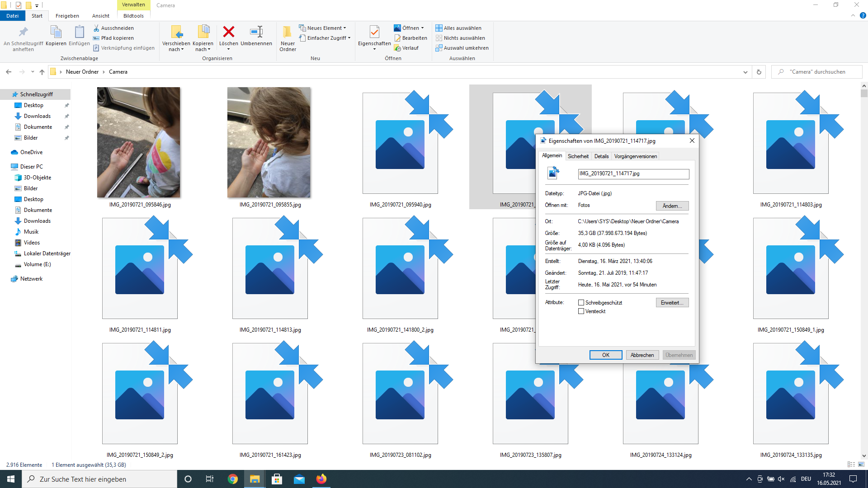Open Firefox from taskbar
This screenshot has width=868, height=488.
point(321,479)
